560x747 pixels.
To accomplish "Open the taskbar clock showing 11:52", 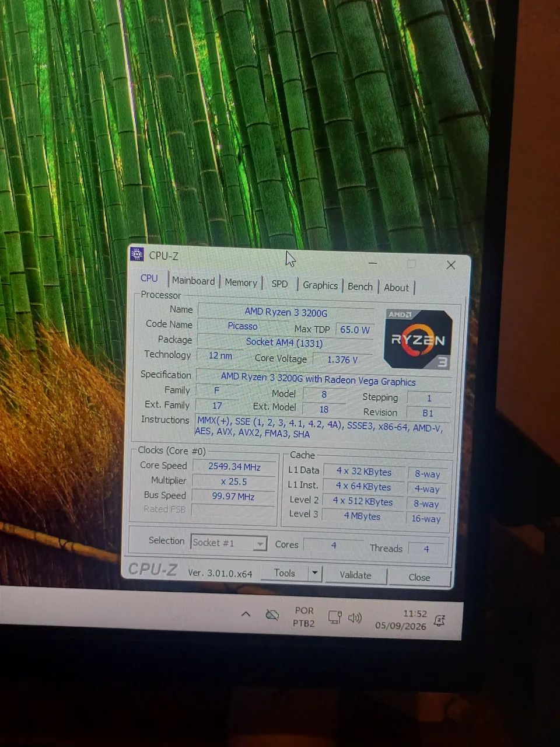I will 401,620.
